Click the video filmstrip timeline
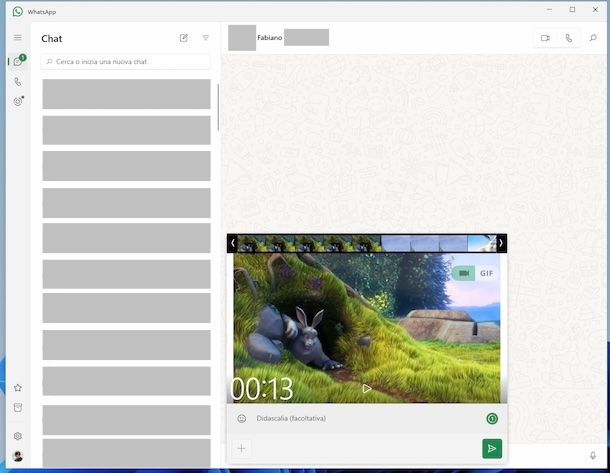610x473 pixels. (367, 244)
